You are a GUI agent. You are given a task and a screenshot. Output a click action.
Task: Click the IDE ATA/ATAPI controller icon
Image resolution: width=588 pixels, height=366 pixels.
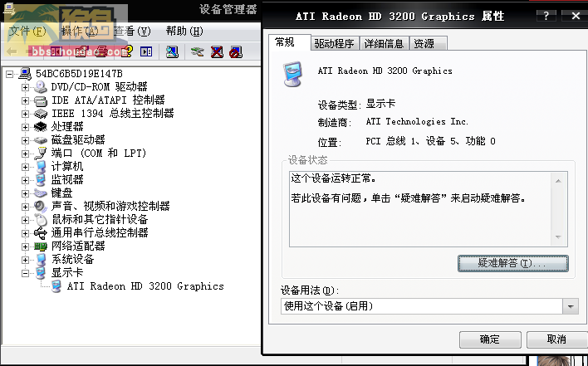[41, 100]
